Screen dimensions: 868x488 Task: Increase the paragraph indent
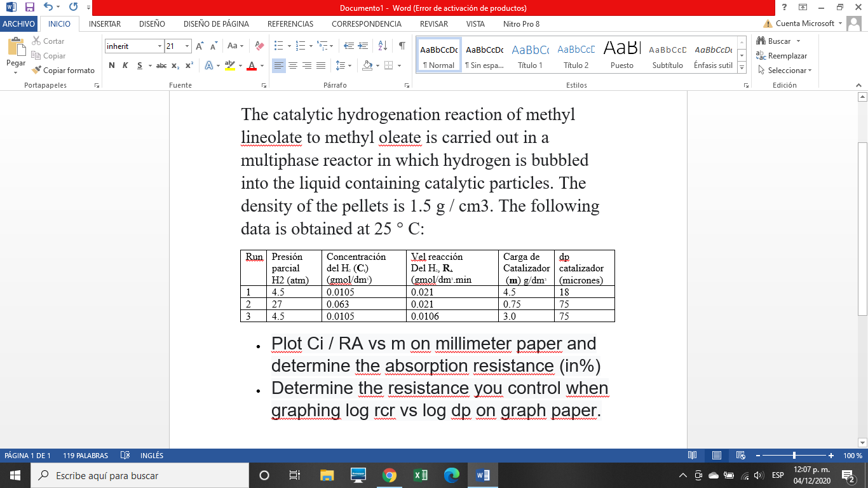pos(363,46)
